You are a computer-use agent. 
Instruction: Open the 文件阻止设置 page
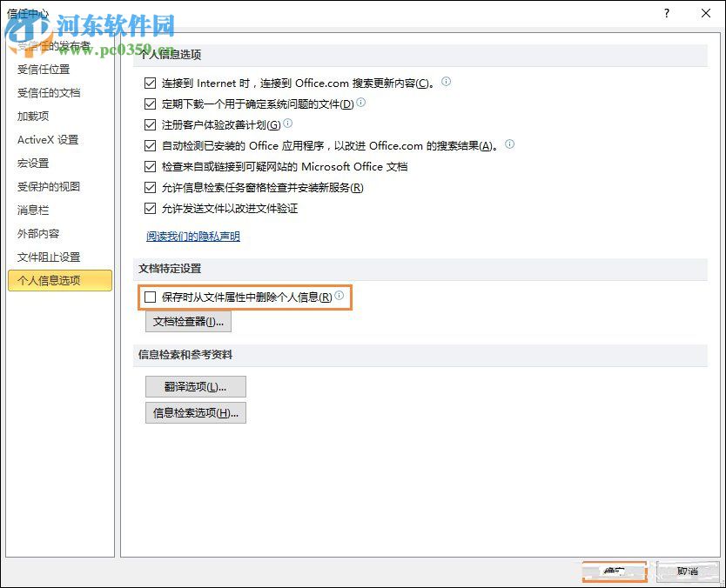[50, 257]
